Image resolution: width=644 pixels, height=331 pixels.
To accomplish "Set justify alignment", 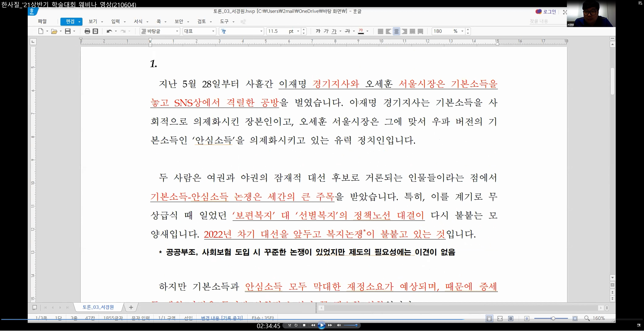I will (380, 31).
